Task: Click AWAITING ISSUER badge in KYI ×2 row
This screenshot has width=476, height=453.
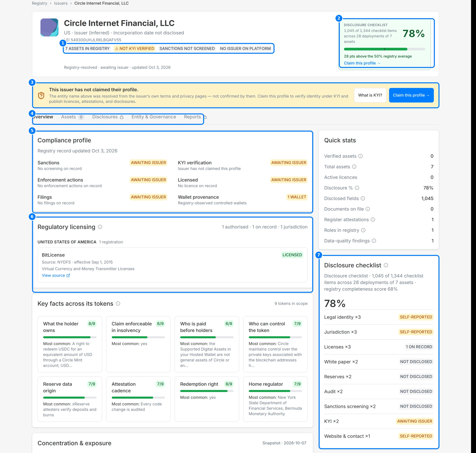Action: click(x=415, y=421)
